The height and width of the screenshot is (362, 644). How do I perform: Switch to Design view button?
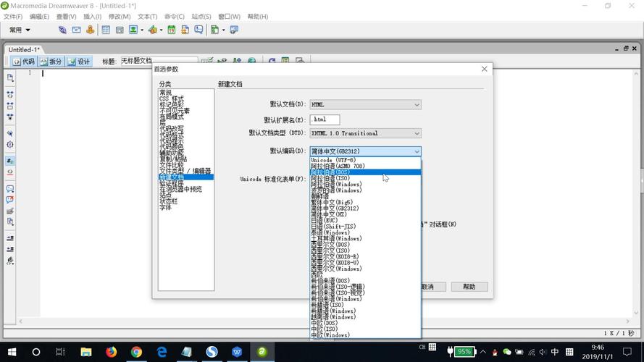[79, 62]
